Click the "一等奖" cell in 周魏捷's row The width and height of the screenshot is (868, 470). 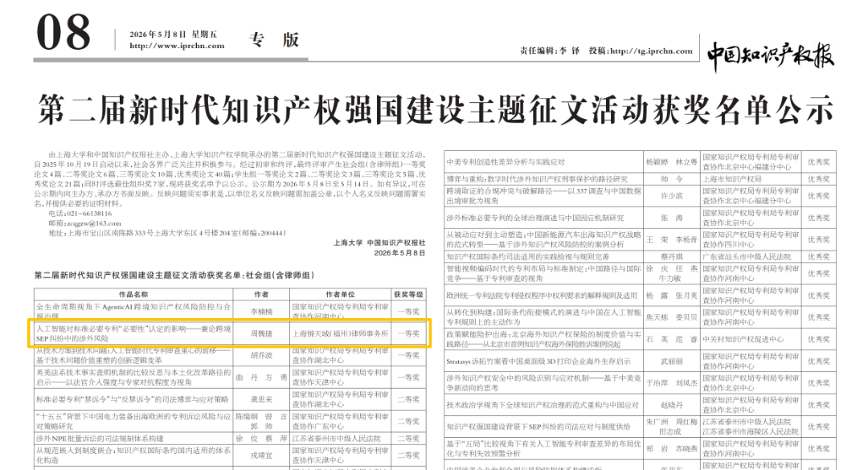408,333
